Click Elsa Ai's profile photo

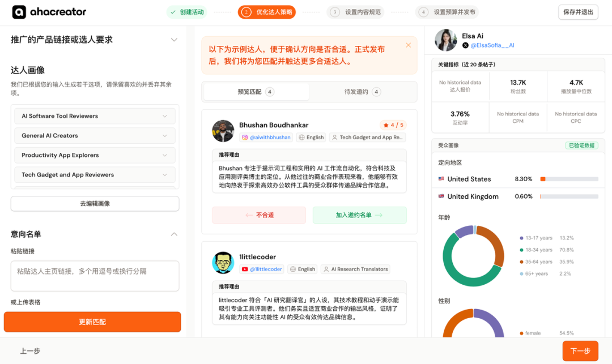(x=446, y=40)
